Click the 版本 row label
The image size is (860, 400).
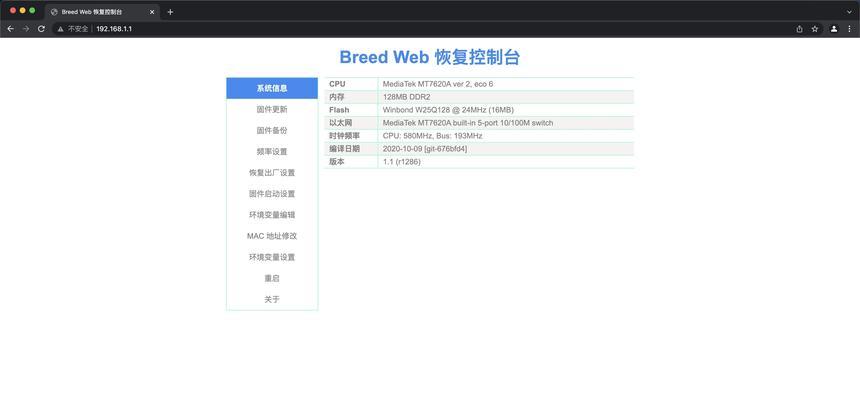click(337, 162)
